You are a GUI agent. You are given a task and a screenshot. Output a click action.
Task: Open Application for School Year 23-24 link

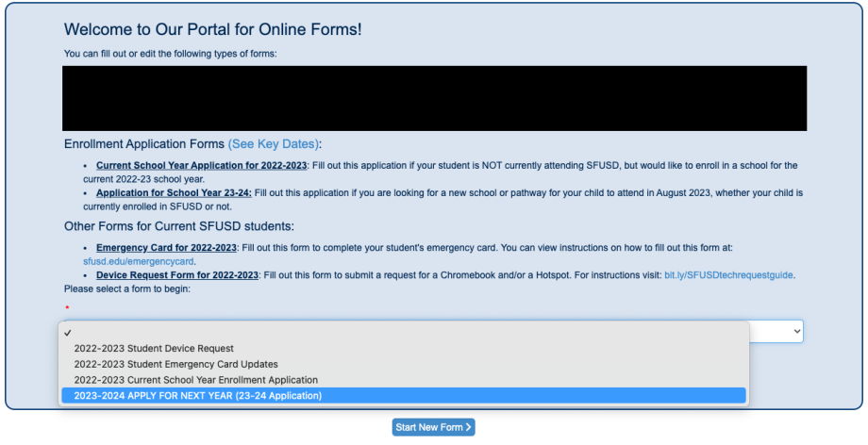tap(174, 192)
